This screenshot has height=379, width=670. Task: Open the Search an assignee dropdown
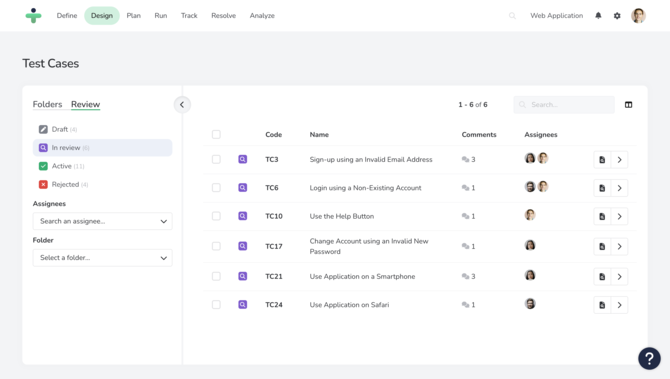103,221
